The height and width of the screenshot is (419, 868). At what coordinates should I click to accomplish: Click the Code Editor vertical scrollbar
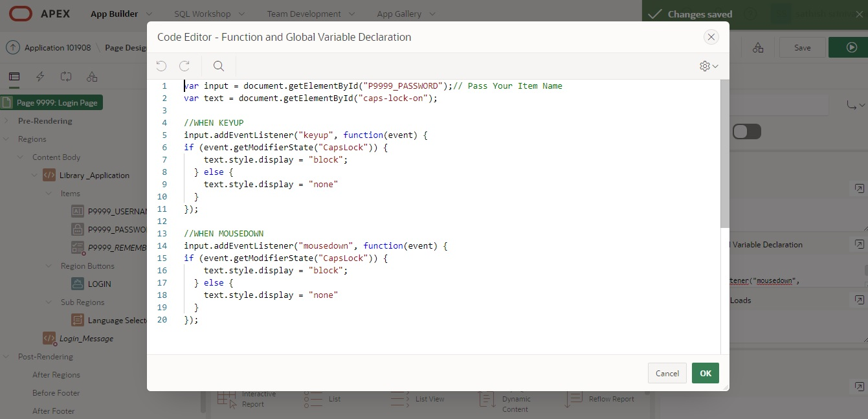[725, 153]
